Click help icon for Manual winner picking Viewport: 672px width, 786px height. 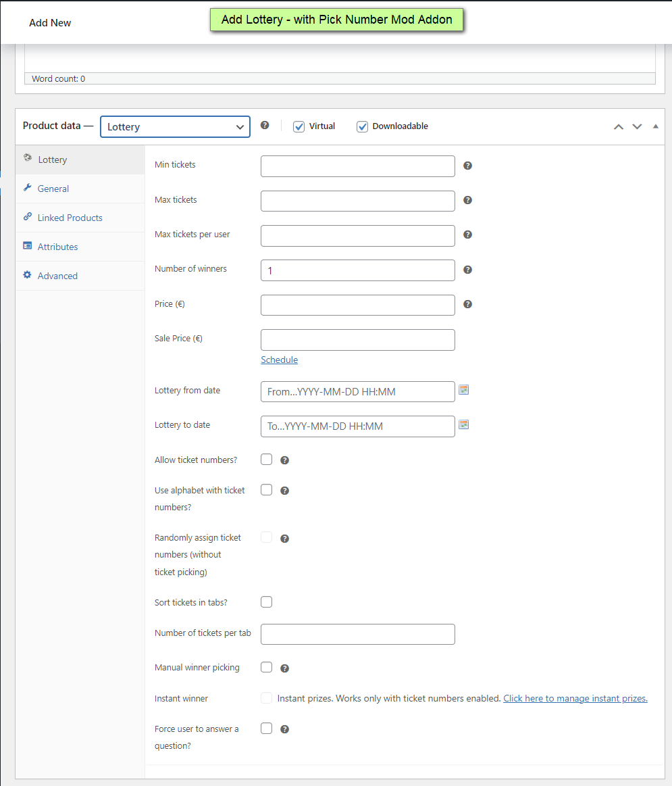284,668
